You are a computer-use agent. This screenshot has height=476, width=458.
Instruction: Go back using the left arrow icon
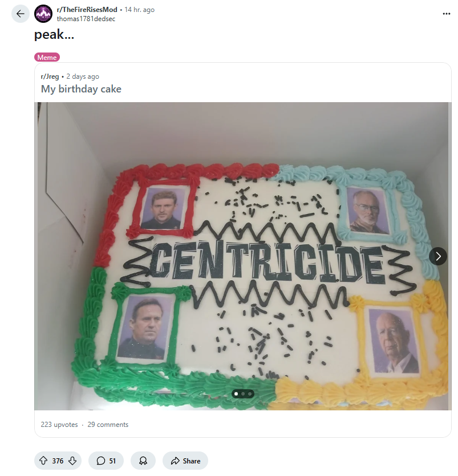click(x=21, y=14)
